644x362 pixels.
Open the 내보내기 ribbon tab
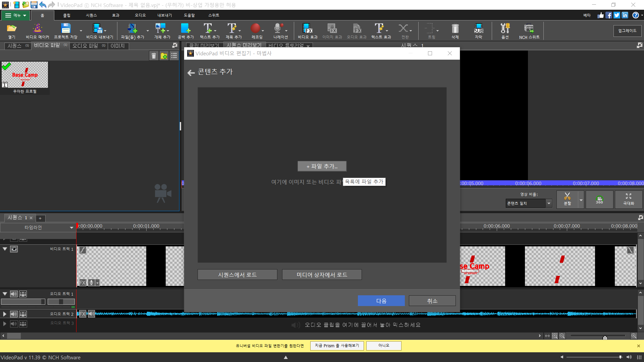tap(164, 15)
